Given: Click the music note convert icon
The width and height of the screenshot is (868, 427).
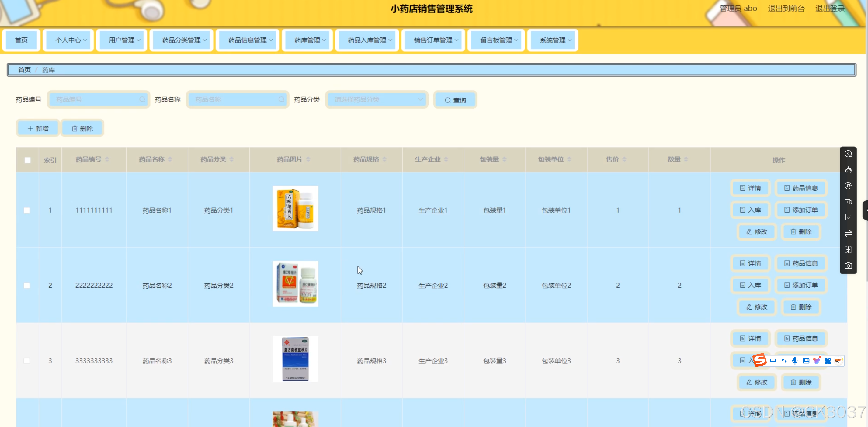Looking at the screenshot, I should [x=848, y=186].
